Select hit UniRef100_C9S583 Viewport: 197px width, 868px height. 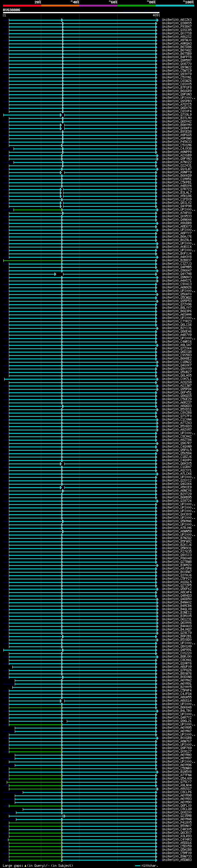pyautogui.click(x=177, y=356)
